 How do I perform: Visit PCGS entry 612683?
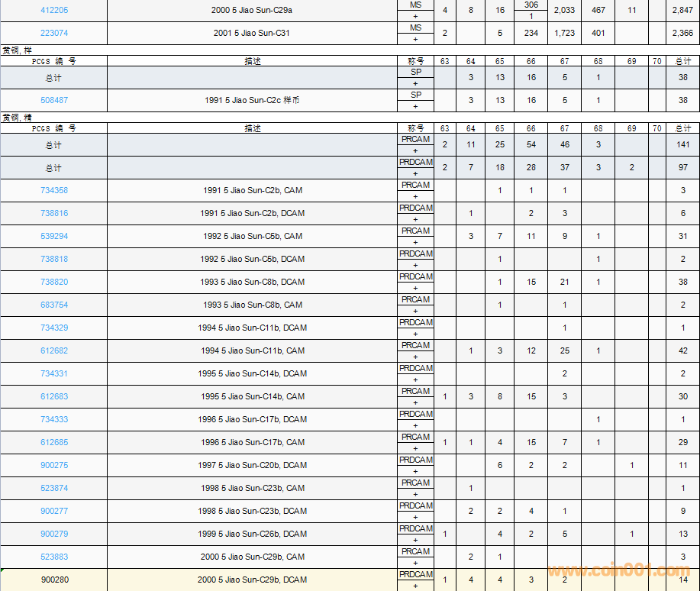[53, 396]
